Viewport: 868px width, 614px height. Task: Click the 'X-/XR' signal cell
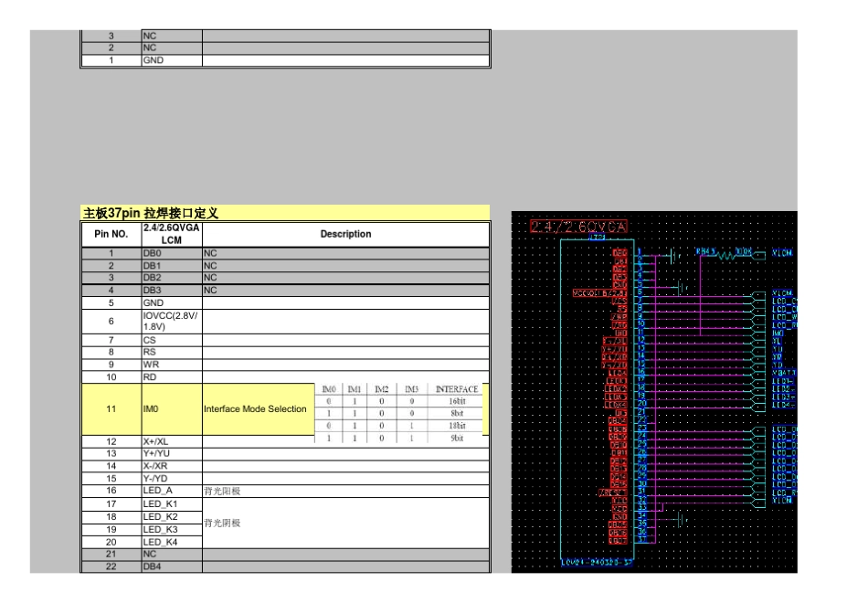pos(172,466)
